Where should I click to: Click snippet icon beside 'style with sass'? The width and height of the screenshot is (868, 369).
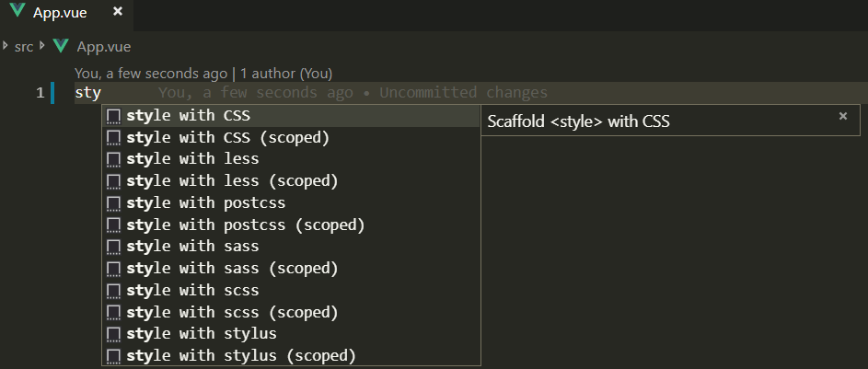coord(114,247)
